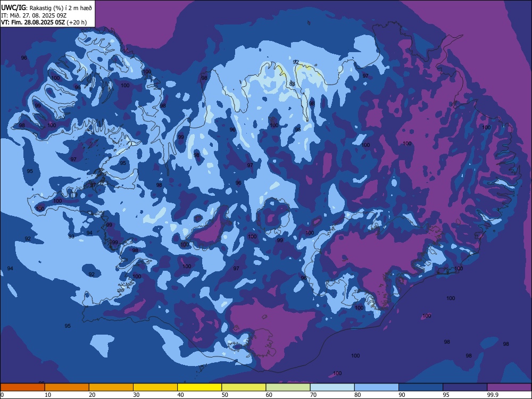Click the legend tick label '80'

358,395
